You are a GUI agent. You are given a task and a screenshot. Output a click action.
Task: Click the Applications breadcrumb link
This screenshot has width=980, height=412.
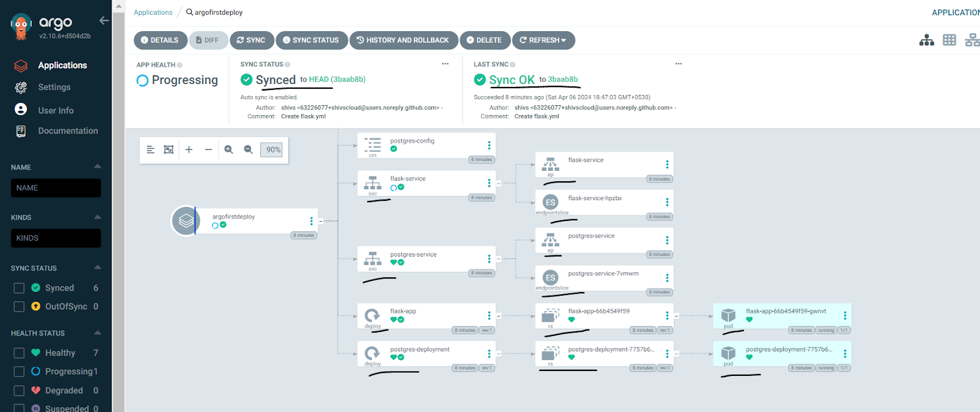(153, 12)
